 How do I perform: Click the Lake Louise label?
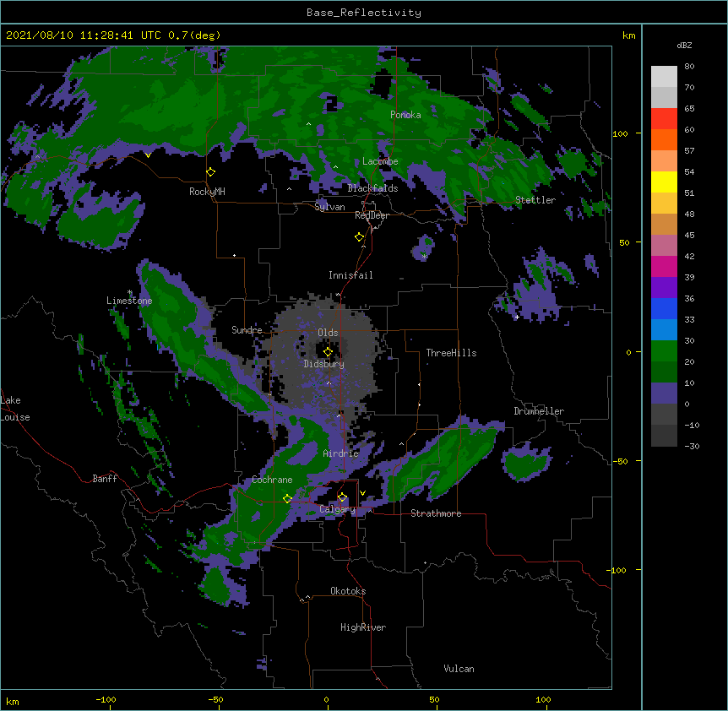(15, 409)
